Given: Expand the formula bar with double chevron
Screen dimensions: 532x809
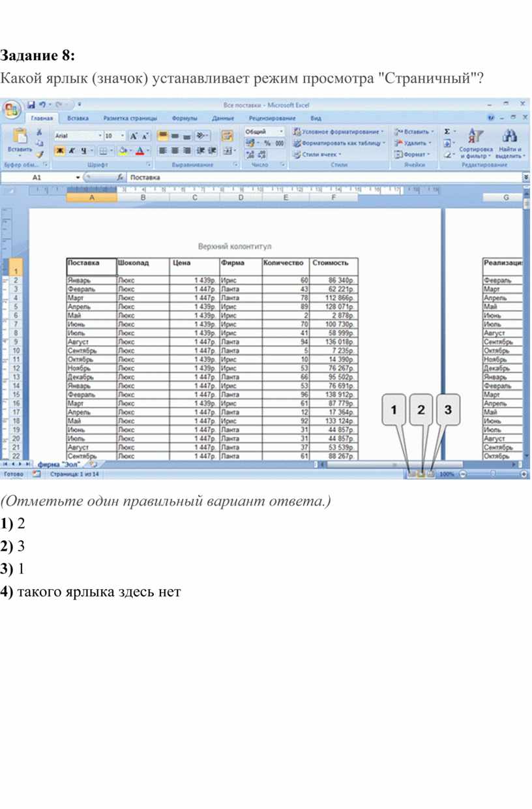Looking at the screenshot, I should point(526,177).
